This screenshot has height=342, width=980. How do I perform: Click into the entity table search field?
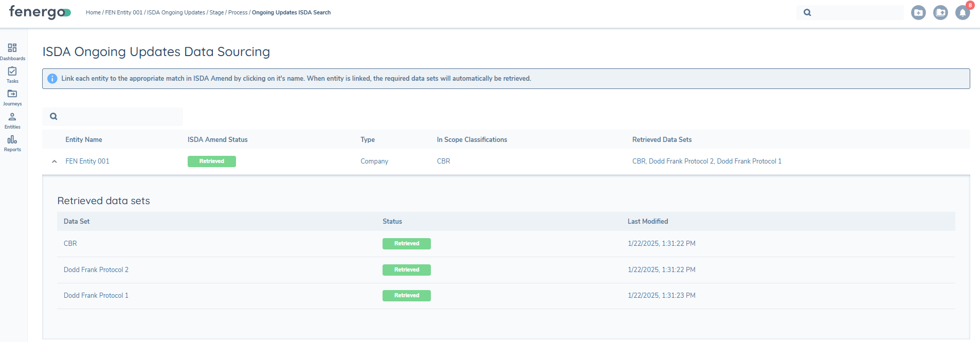[113, 117]
